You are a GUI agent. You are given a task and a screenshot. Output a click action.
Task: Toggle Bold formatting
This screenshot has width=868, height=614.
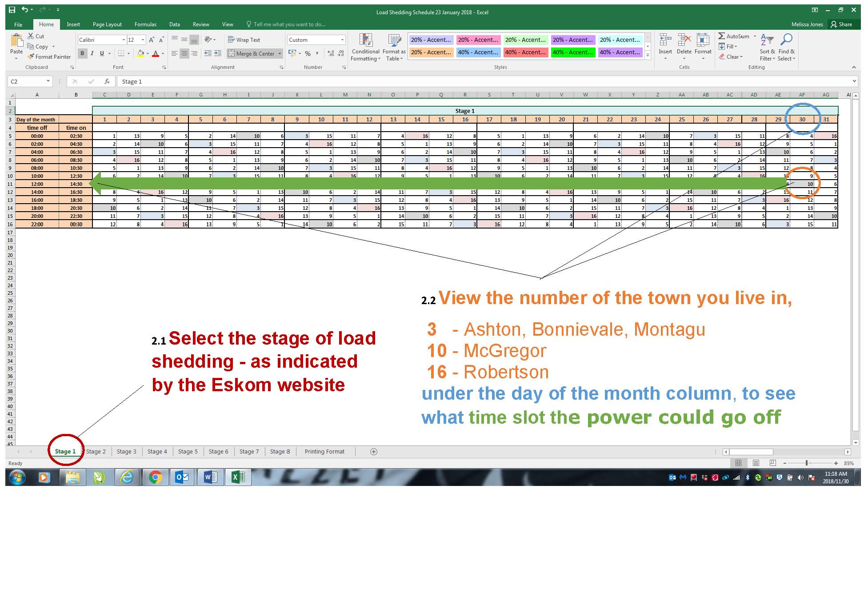tap(82, 53)
